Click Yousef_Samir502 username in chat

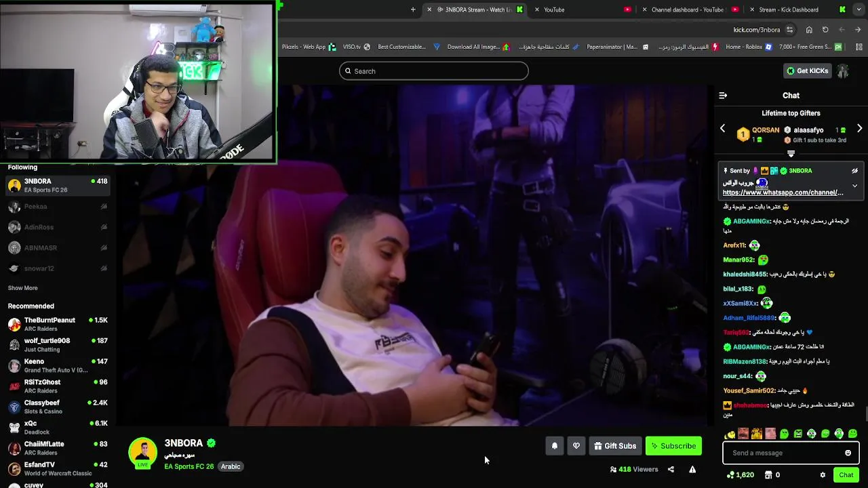[749, 390]
